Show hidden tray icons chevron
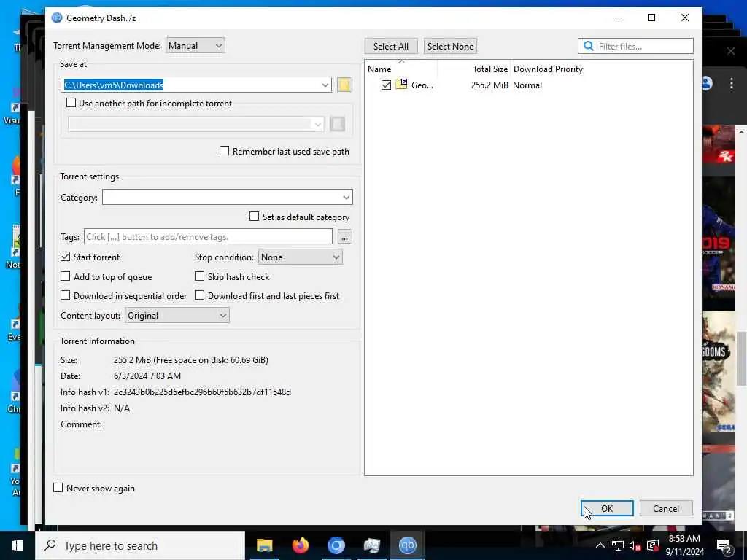The height and width of the screenshot is (560, 747). point(600,545)
